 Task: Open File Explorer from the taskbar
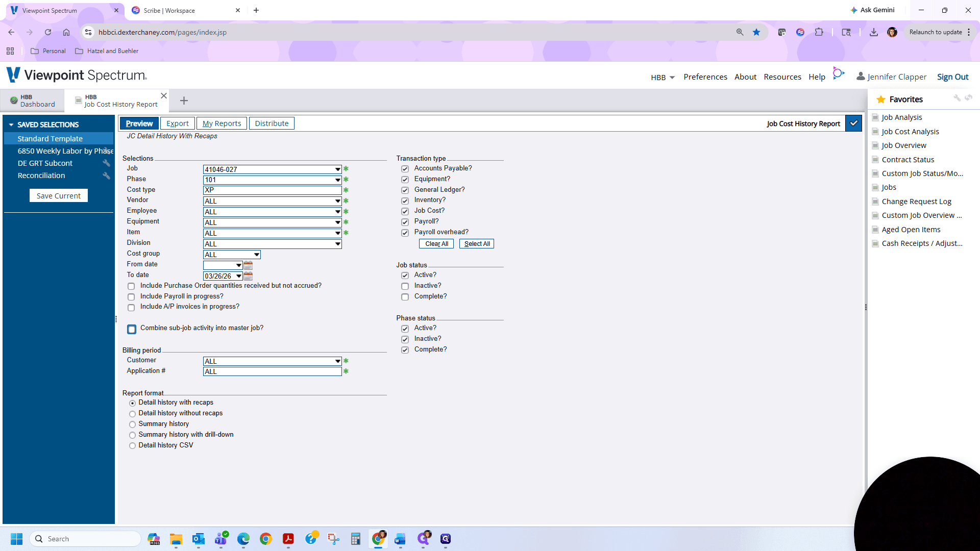coord(176,539)
